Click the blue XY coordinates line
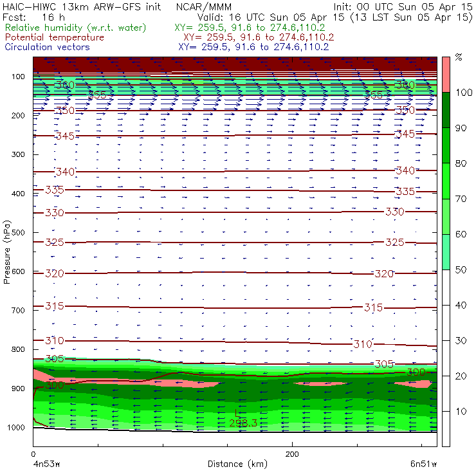Image resolution: width=476 pixels, height=476 pixels. pos(253,47)
